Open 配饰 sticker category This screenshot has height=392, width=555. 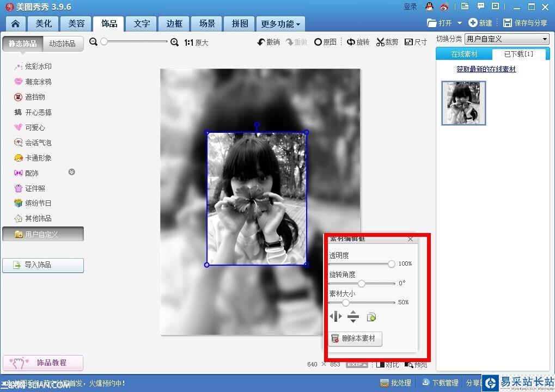point(26,173)
